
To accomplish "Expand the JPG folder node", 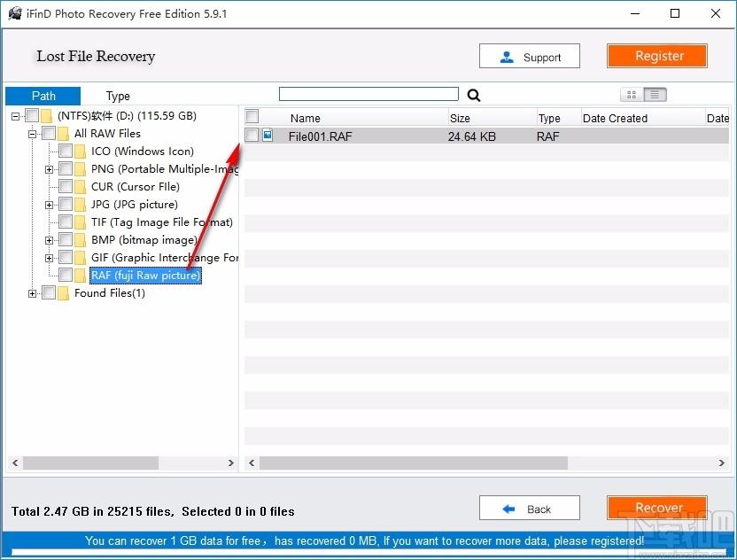I will click(49, 205).
